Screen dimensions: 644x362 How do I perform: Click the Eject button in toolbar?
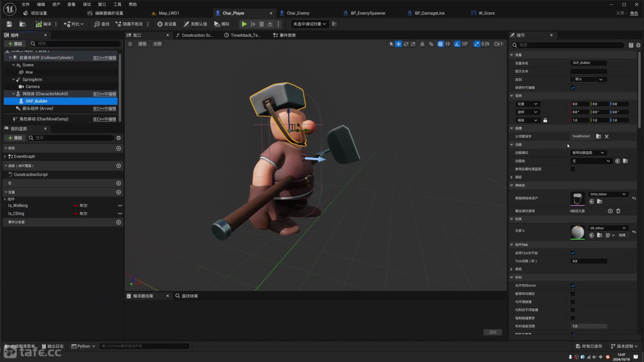click(x=270, y=24)
